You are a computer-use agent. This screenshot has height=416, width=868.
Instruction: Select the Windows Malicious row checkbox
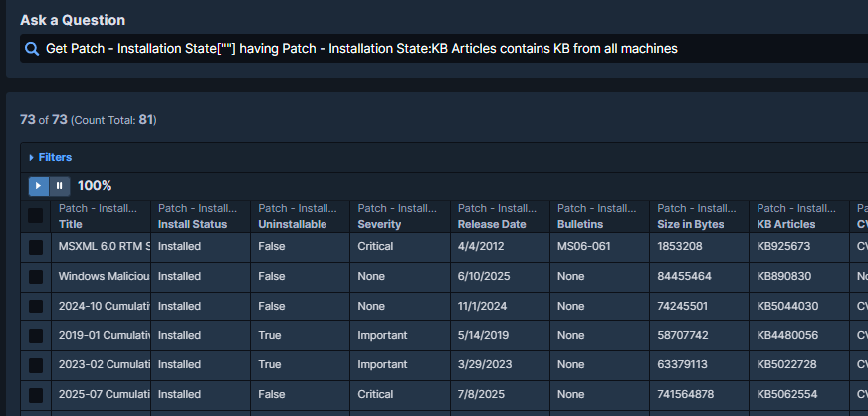tap(36, 276)
